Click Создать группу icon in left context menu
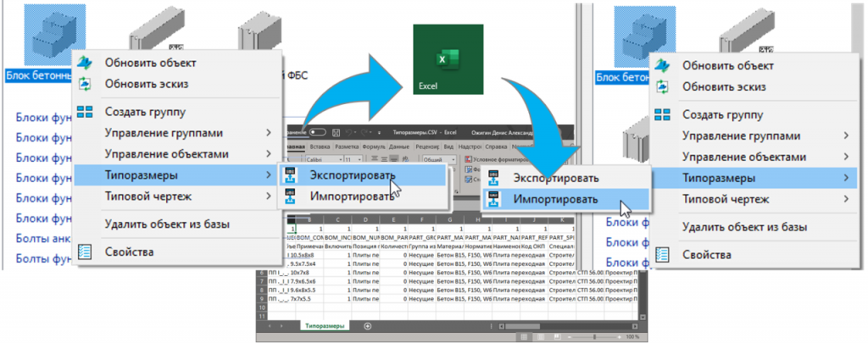The width and height of the screenshot is (868, 343). (x=85, y=112)
